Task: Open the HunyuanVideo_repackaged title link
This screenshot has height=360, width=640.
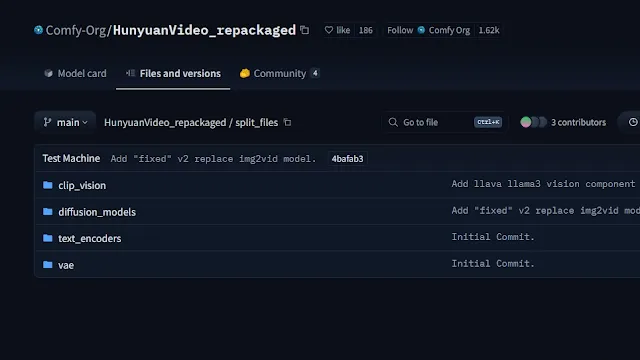Action: click(x=204, y=30)
